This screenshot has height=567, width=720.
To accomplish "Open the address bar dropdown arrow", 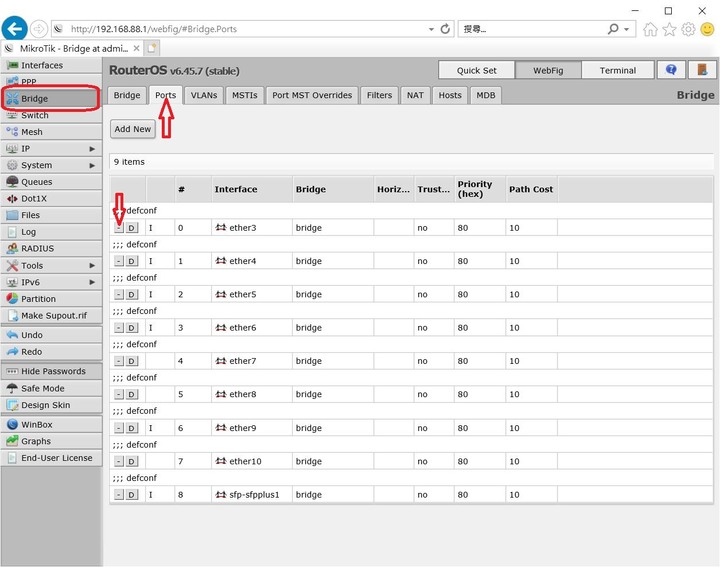I will 431,29.
